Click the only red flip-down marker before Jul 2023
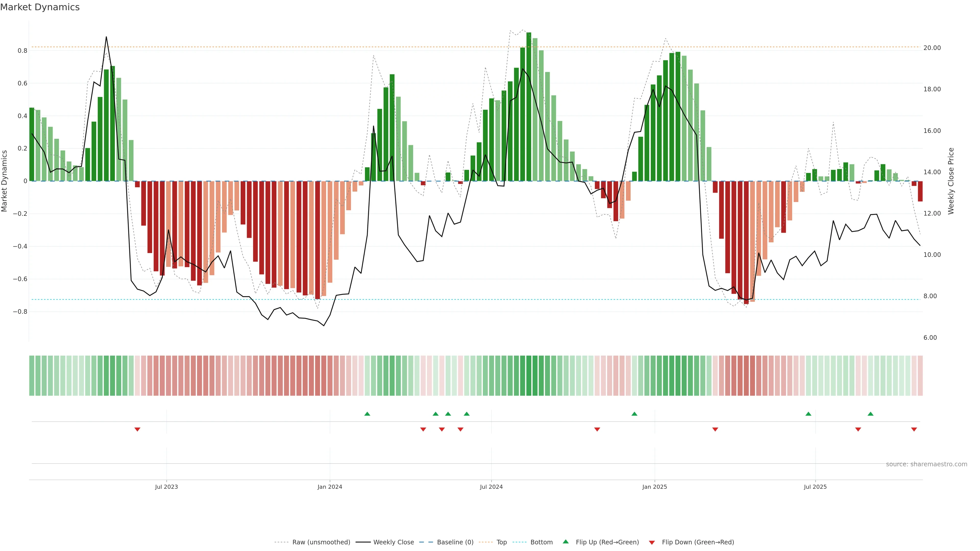 (x=137, y=429)
